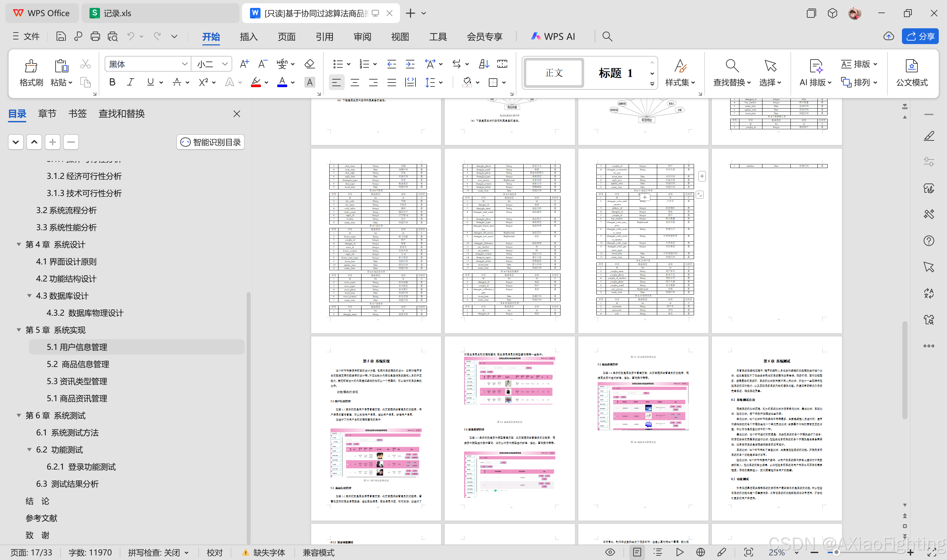Toggle justify alignment

[392, 82]
